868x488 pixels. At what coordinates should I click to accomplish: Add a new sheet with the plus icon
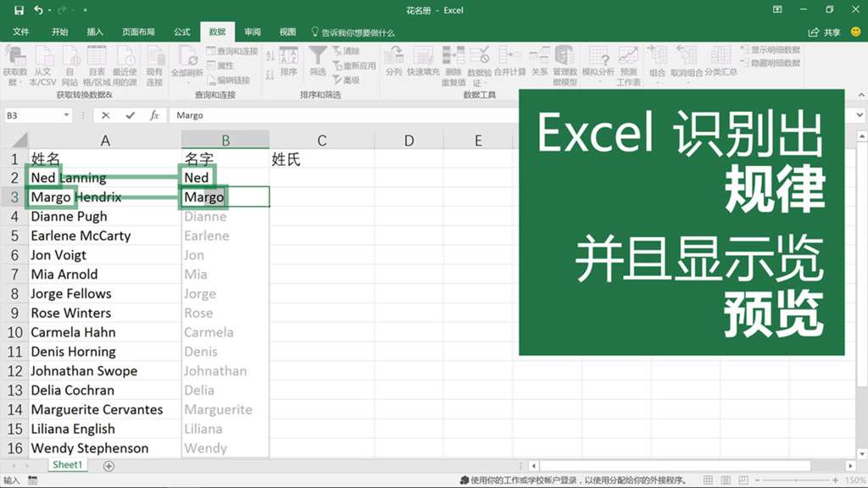pyautogui.click(x=109, y=466)
